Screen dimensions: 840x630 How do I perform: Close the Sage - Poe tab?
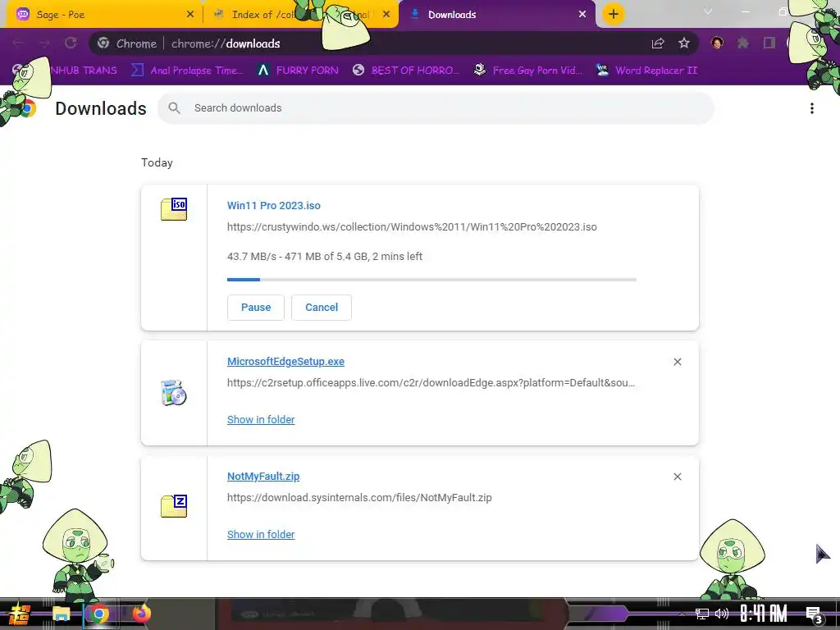coord(190,15)
